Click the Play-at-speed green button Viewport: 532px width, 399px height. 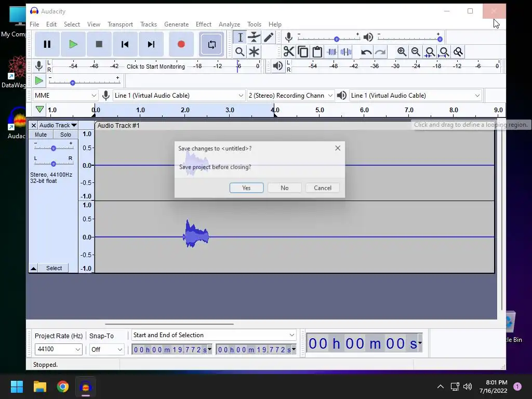tap(39, 81)
